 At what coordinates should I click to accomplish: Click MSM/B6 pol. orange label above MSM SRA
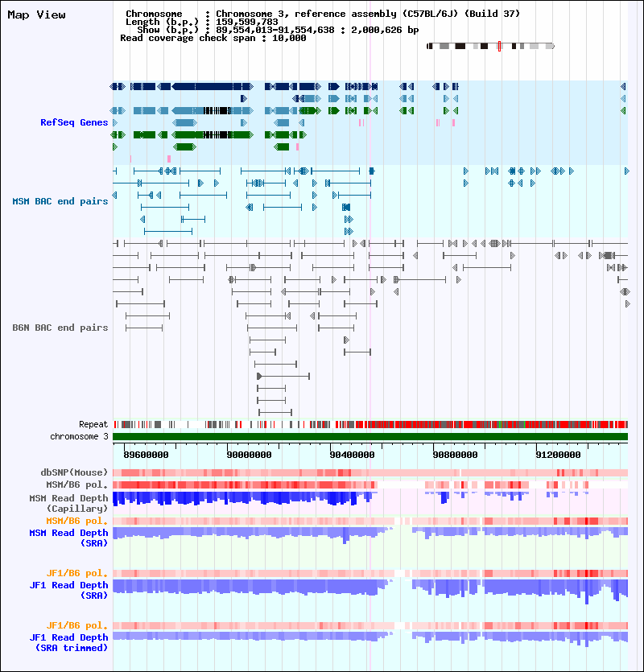pyautogui.click(x=77, y=522)
